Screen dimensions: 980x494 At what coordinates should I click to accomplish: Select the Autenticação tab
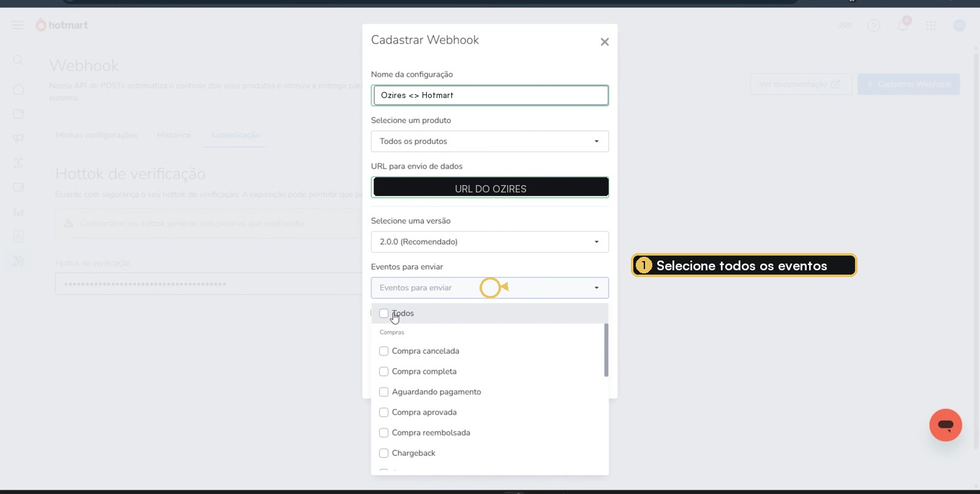[x=235, y=135]
